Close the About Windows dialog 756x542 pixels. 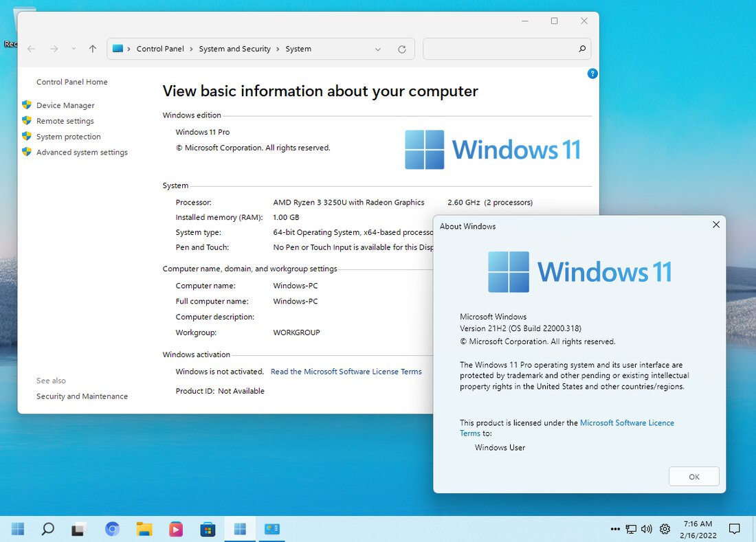click(716, 225)
